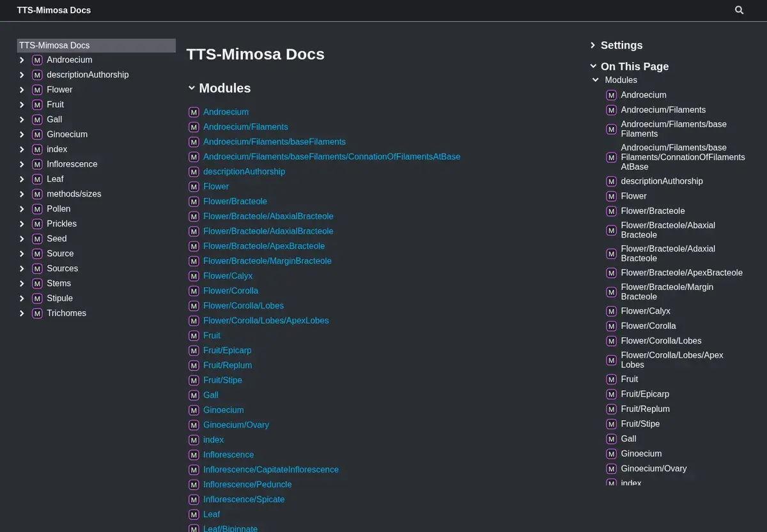The image size is (767, 532).
Task: Open Flower/Bracteole link in Modules list
Action: click(x=235, y=201)
